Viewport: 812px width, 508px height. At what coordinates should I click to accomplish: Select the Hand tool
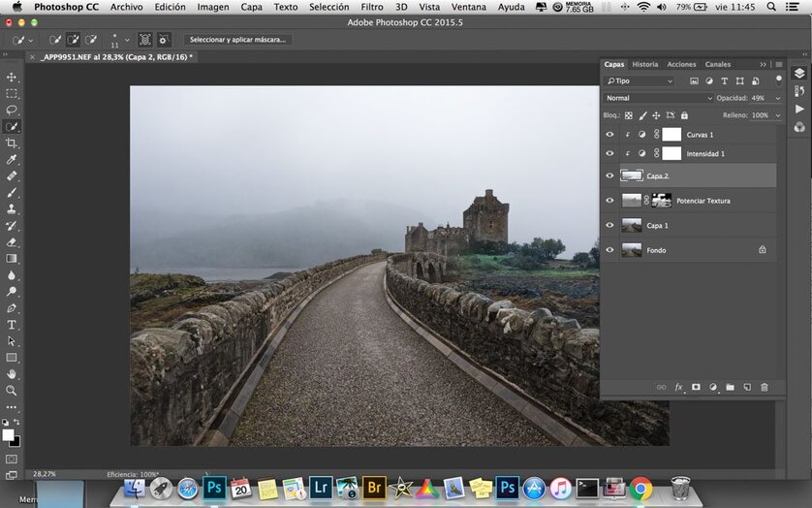(x=12, y=373)
